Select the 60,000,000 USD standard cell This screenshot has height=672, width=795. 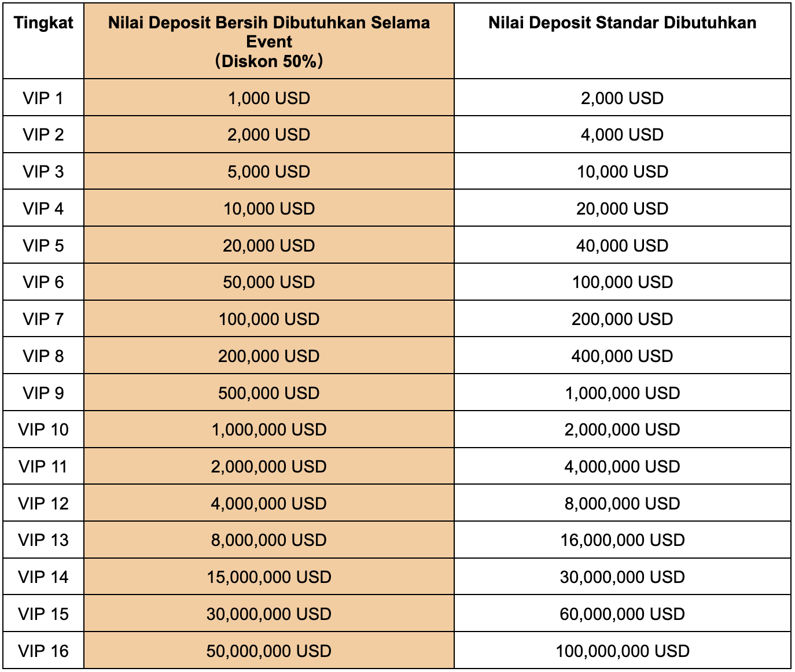[622, 614]
